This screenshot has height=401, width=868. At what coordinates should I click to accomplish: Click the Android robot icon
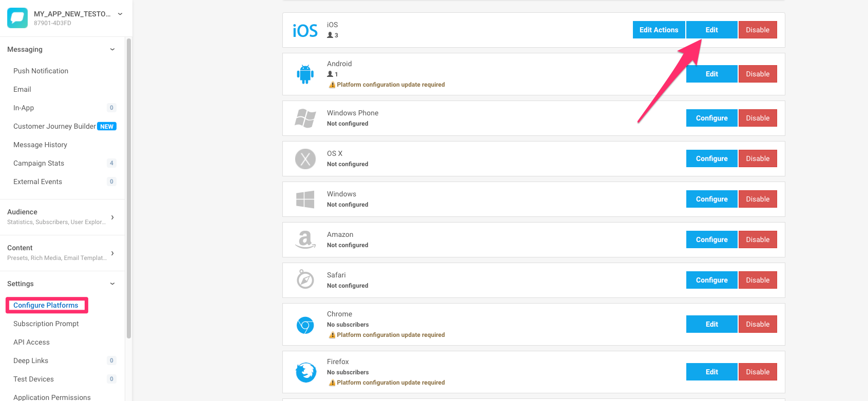pyautogui.click(x=305, y=74)
